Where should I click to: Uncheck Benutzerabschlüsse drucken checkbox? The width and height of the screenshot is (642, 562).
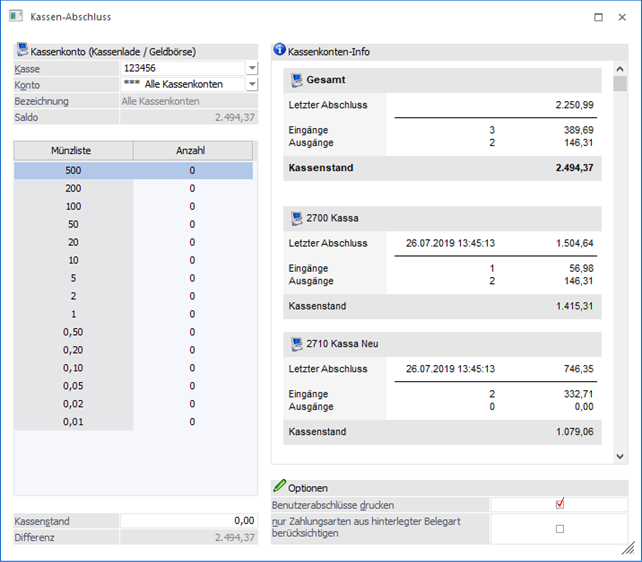[560, 504]
